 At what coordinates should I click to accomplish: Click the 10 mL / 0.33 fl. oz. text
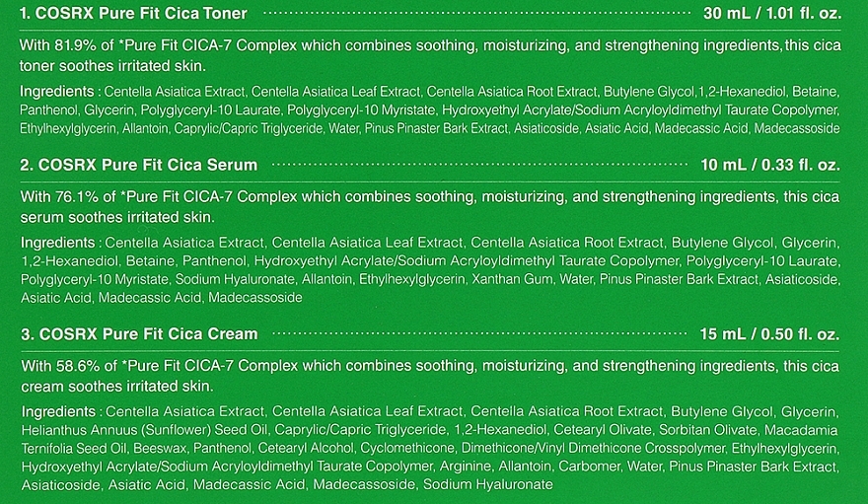(x=770, y=165)
